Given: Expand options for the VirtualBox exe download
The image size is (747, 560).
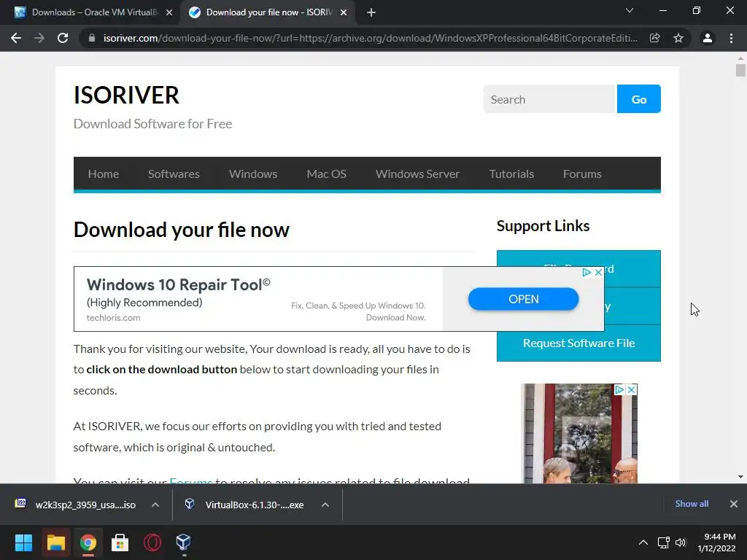Looking at the screenshot, I should point(325,505).
